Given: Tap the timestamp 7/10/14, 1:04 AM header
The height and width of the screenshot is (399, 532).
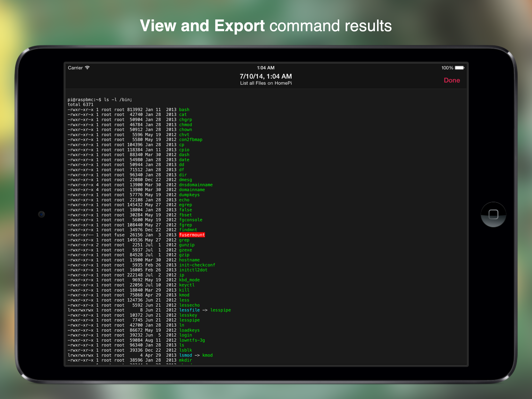Looking at the screenshot, I should click(266, 76).
